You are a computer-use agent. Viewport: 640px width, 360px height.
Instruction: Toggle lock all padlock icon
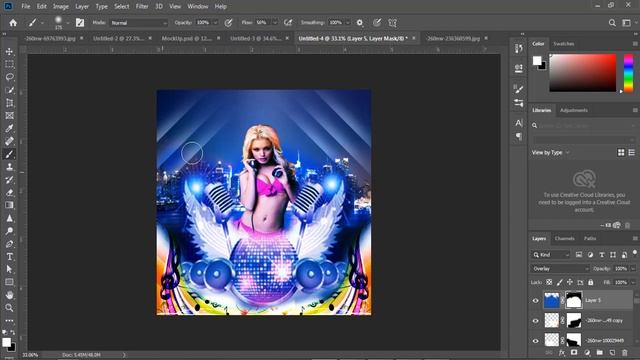click(591, 282)
